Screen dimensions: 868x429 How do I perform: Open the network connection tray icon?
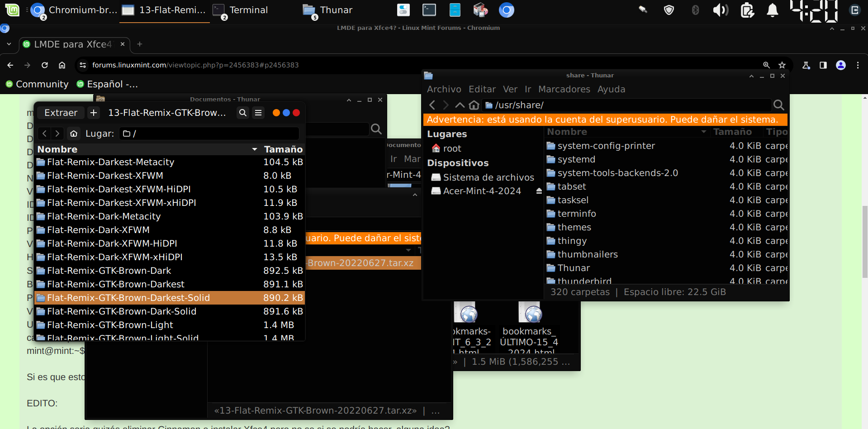click(x=643, y=10)
